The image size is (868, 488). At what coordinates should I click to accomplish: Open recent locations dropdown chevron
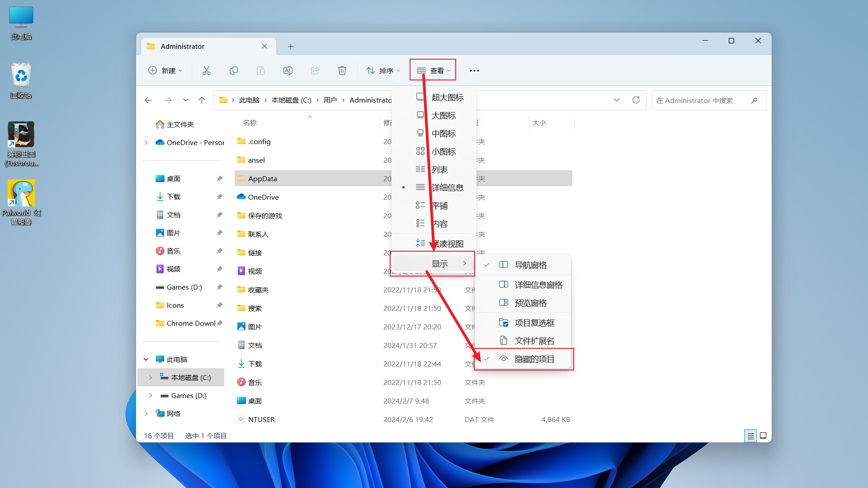(185, 100)
